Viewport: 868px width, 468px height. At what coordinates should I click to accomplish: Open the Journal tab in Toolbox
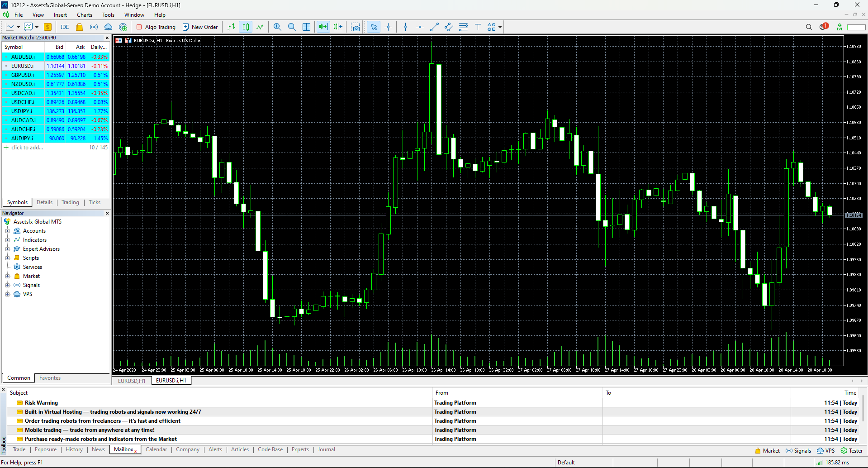pos(326,449)
